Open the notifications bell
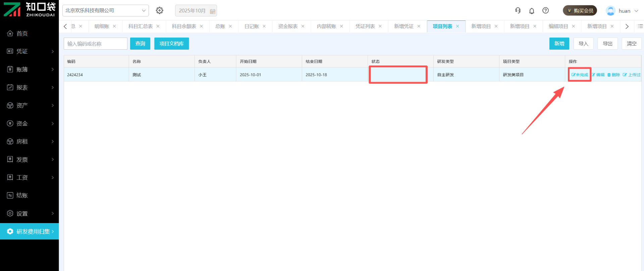The width and height of the screenshot is (644, 271). tap(532, 11)
